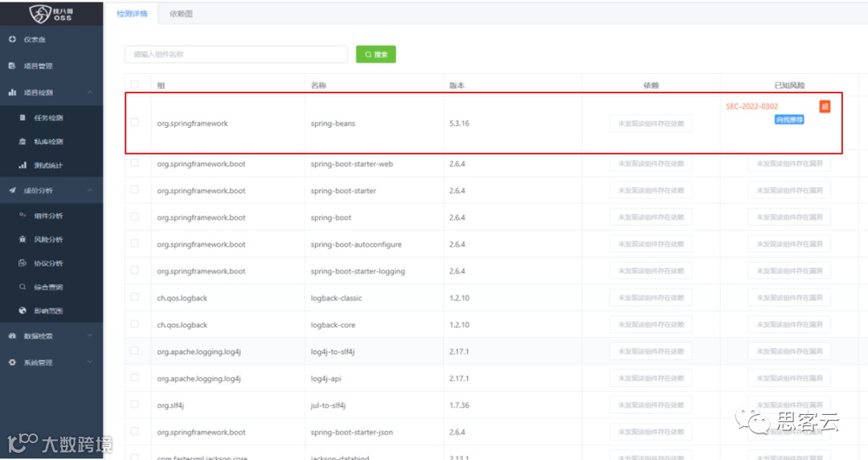The image size is (868, 460).
Task: Open 私库检测 via its icon
Action: tap(23, 142)
